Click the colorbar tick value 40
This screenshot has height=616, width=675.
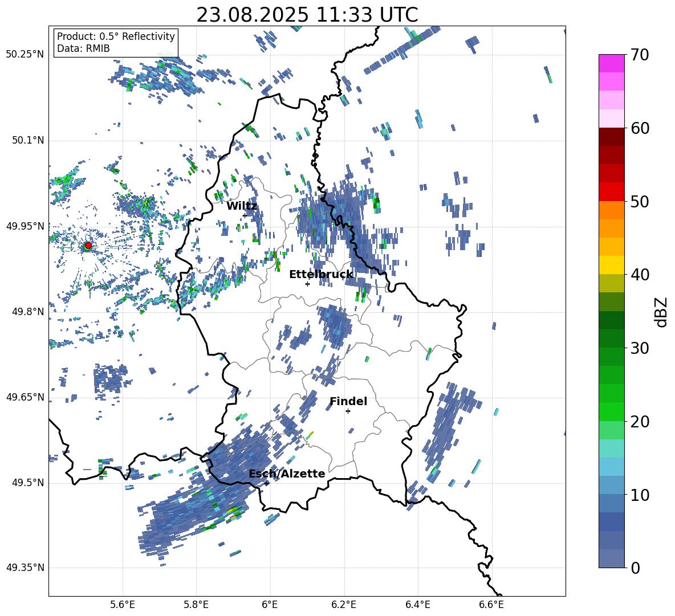[x=640, y=275]
